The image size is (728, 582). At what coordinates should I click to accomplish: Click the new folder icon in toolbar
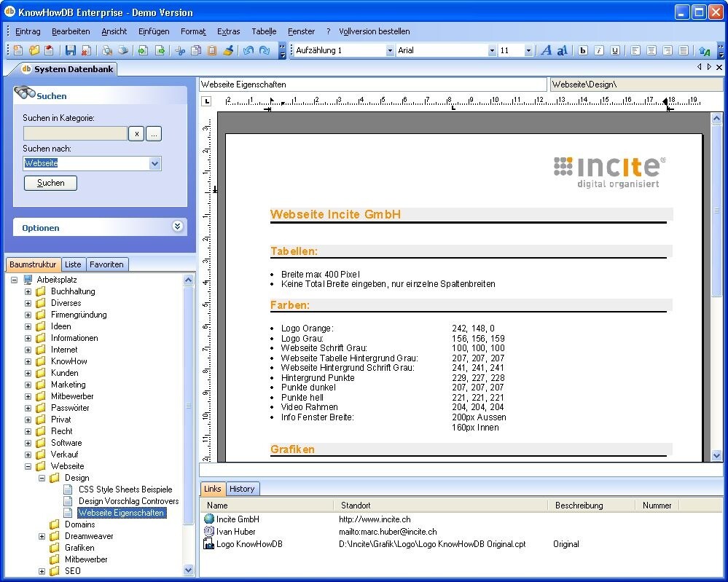click(x=34, y=50)
